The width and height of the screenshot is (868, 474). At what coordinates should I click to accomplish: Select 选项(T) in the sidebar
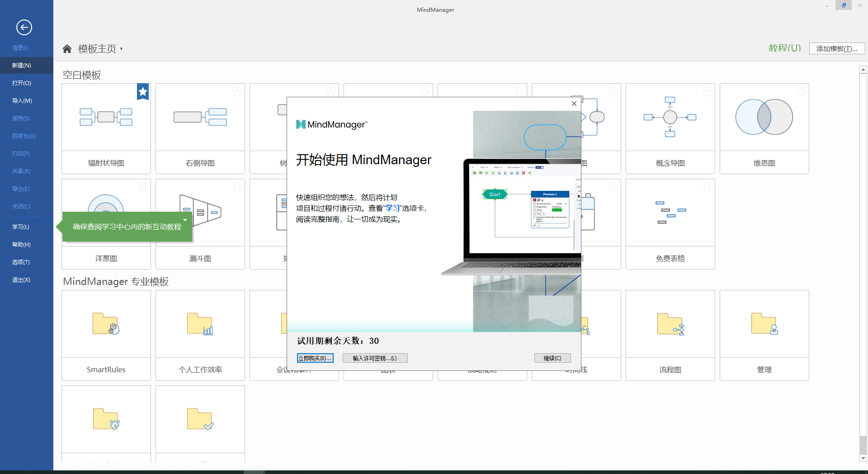pyautogui.click(x=21, y=262)
